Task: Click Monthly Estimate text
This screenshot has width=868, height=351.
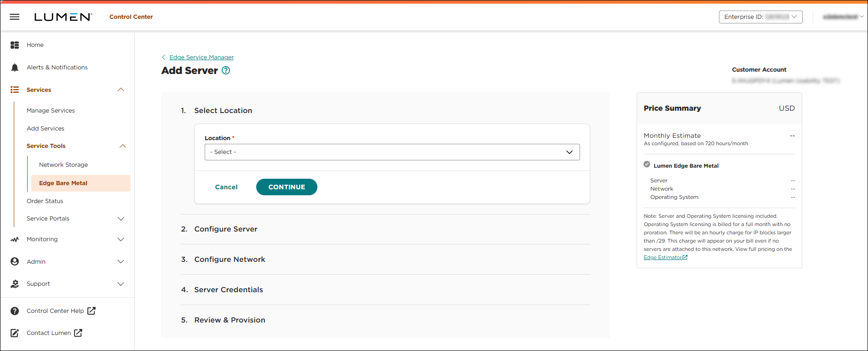Action: click(x=672, y=136)
